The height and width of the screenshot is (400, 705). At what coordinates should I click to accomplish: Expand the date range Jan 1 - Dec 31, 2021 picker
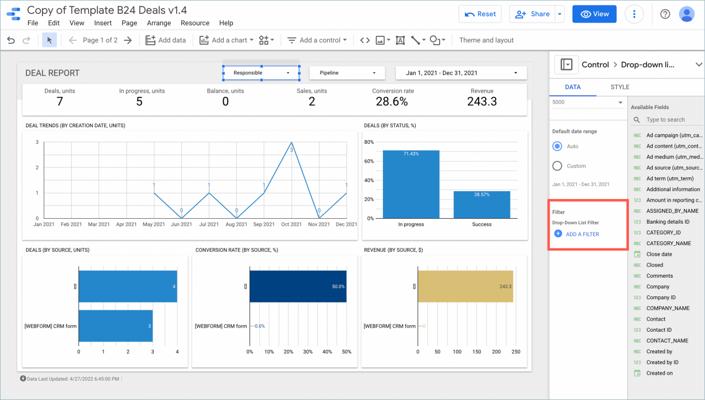point(461,73)
